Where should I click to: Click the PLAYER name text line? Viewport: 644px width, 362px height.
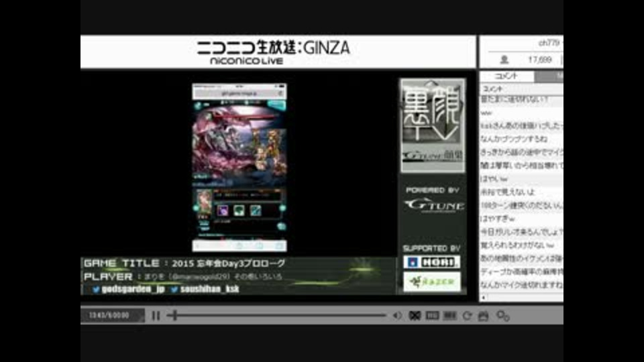(x=182, y=277)
